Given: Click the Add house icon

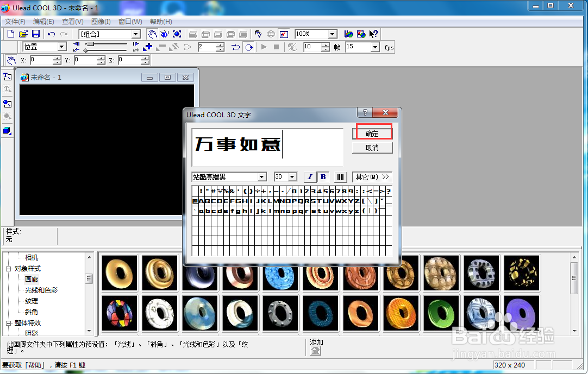Looking at the screenshot, I should click(316, 351).
